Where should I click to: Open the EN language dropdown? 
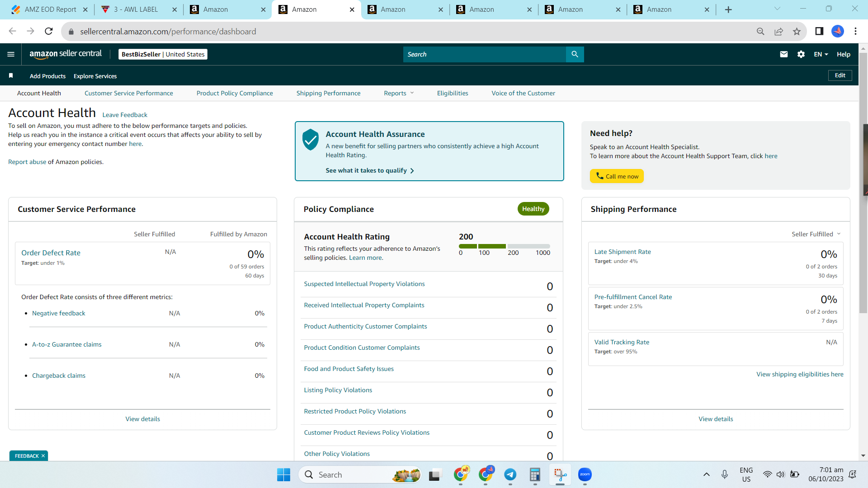pyautogui.click(x=821, y=54)
